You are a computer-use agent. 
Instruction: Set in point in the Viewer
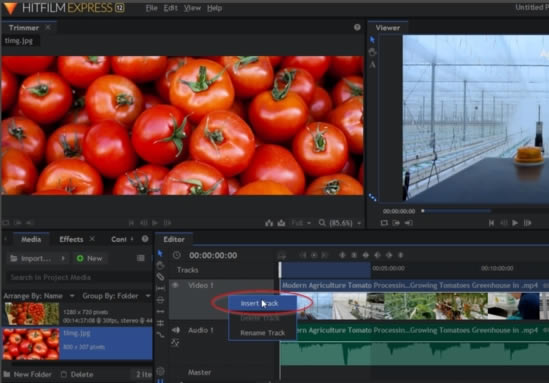tap(396, 223)
